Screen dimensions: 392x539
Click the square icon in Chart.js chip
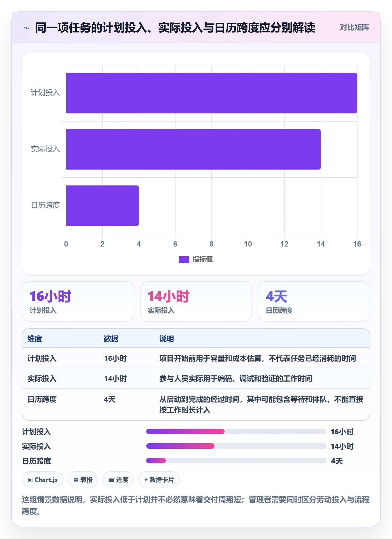coord(30,480)
